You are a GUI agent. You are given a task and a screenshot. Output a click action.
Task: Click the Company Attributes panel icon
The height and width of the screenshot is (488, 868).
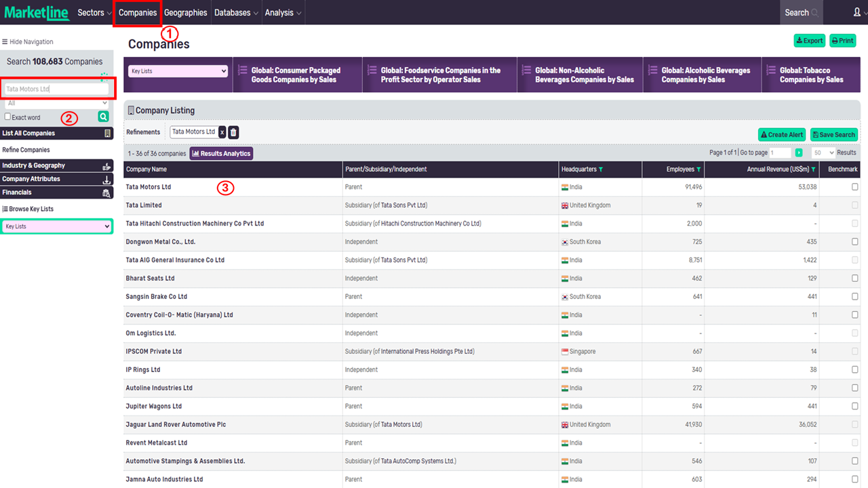pos(106,179)
